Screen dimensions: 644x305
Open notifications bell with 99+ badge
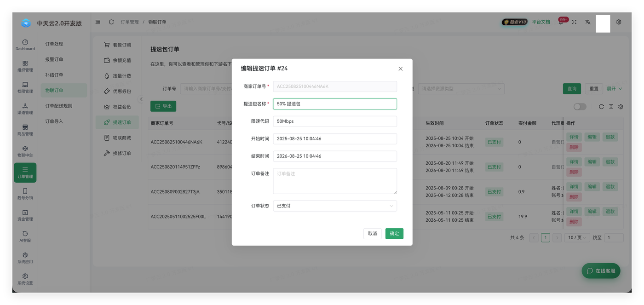pos(561,22)
